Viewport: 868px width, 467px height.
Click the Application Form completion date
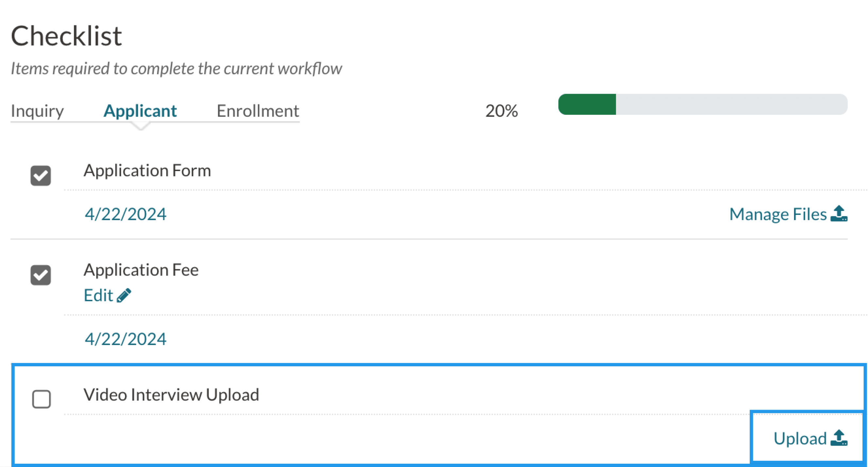pyautogui.click(x=125, y=214)
